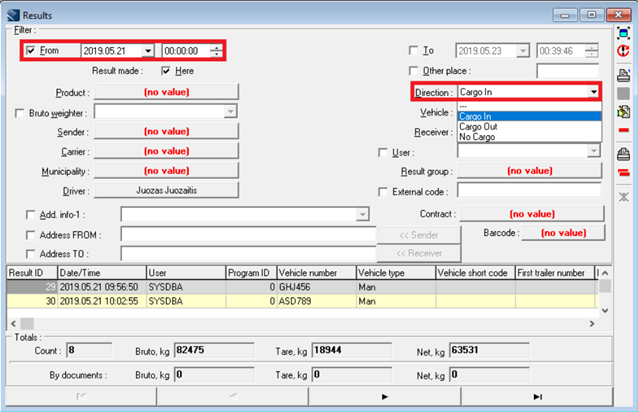Screen dimensions: 638x412
Task: Open the From date picker dropdown
Action: coord(148,51)
